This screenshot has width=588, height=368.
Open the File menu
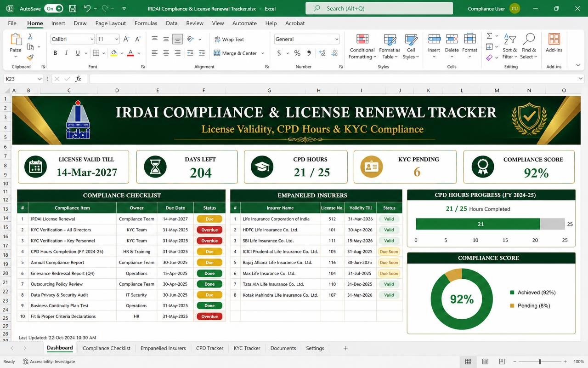pos(12,23)
